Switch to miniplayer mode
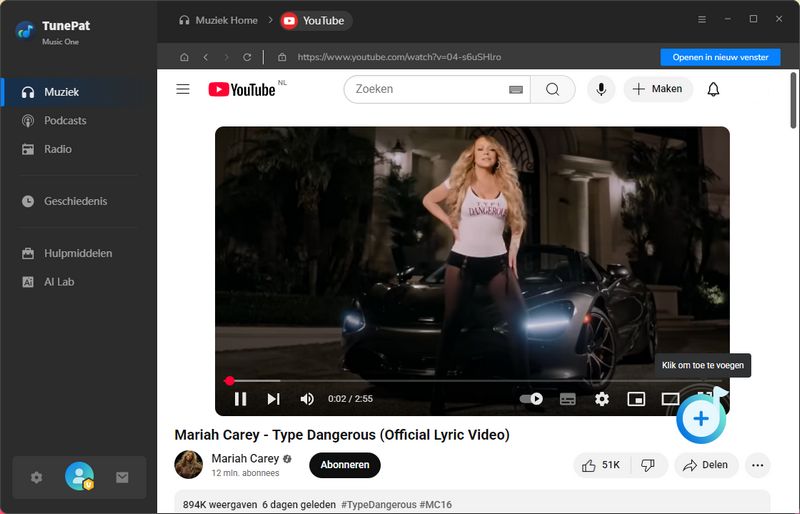800x514 pixels. (636, 399)
